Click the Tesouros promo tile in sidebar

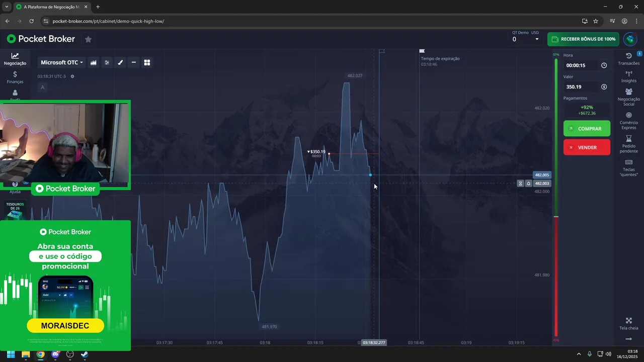click(x=15, y=211)
